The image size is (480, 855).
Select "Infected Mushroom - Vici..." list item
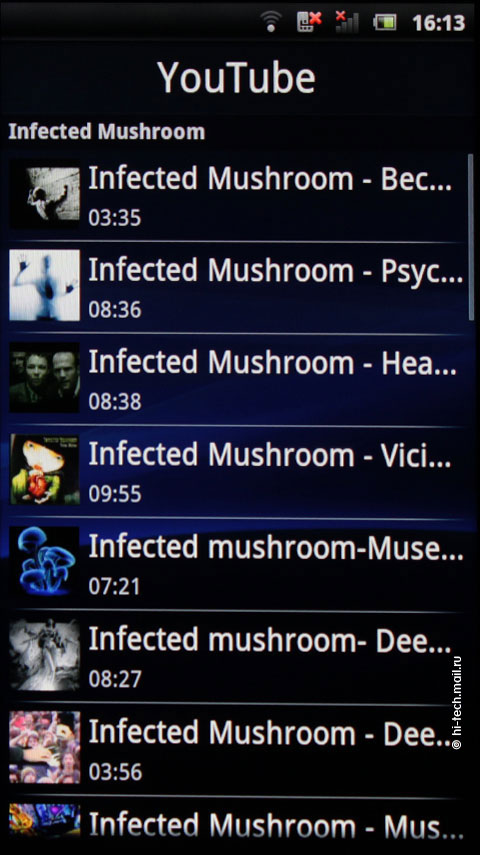(238, 472)
